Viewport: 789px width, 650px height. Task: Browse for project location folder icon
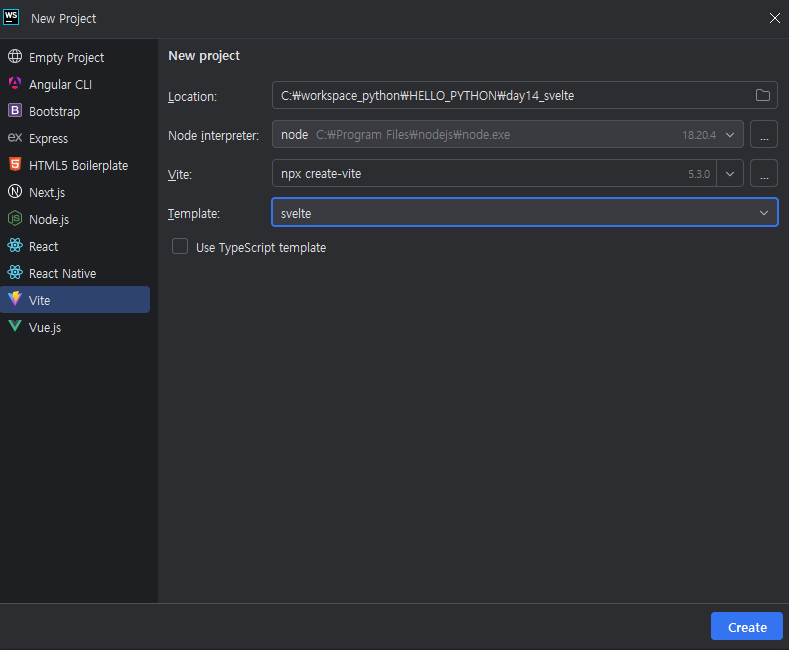point(762,95)
